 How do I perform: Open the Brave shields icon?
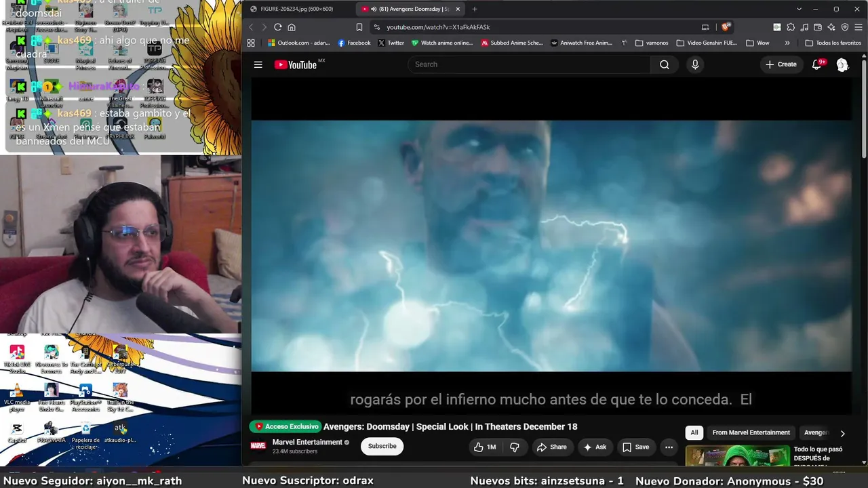point(726,27)
